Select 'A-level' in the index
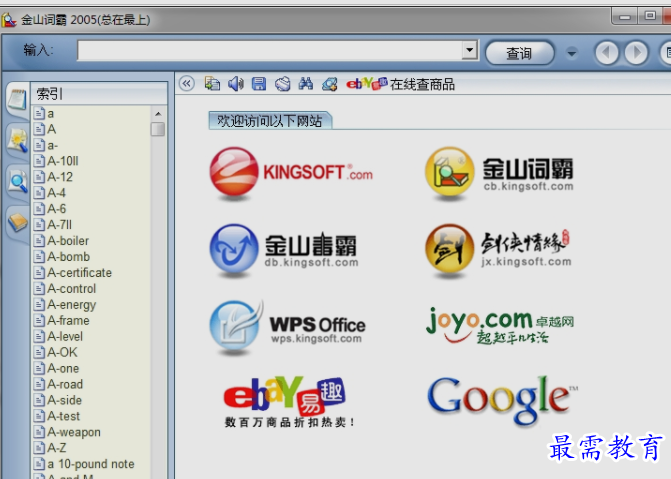The image size is (671, 479). (x=65, y=336)
